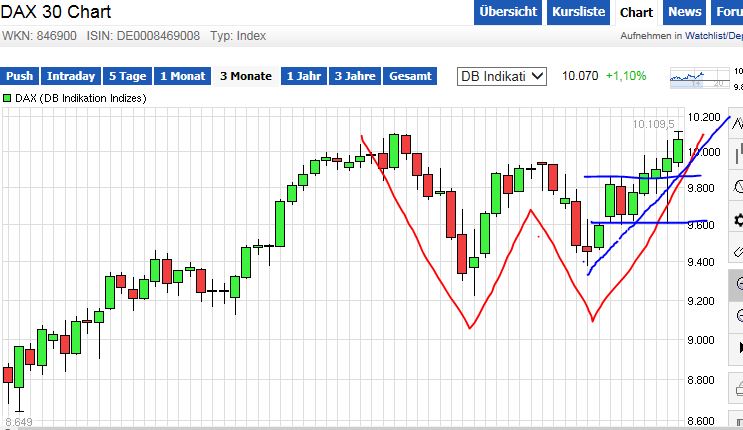Open the Forum tab

(727, 12)
